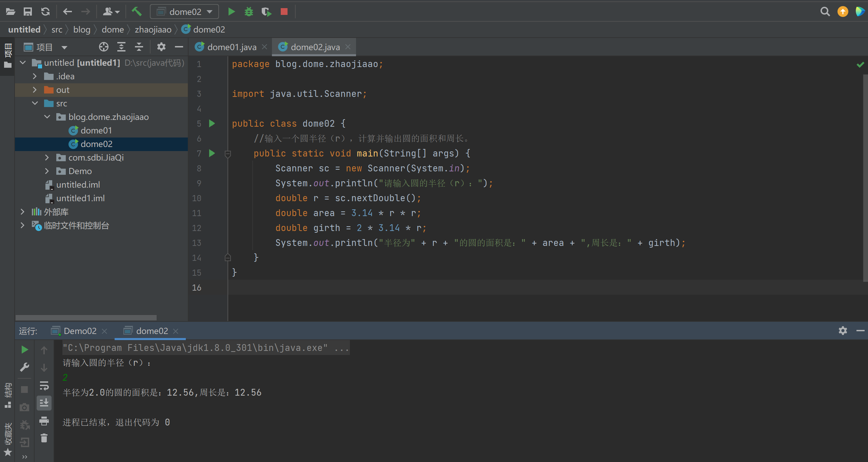This screenshot has width=868, height=462.
Task: Run dome02 with green play button
Action: (232, 12)
